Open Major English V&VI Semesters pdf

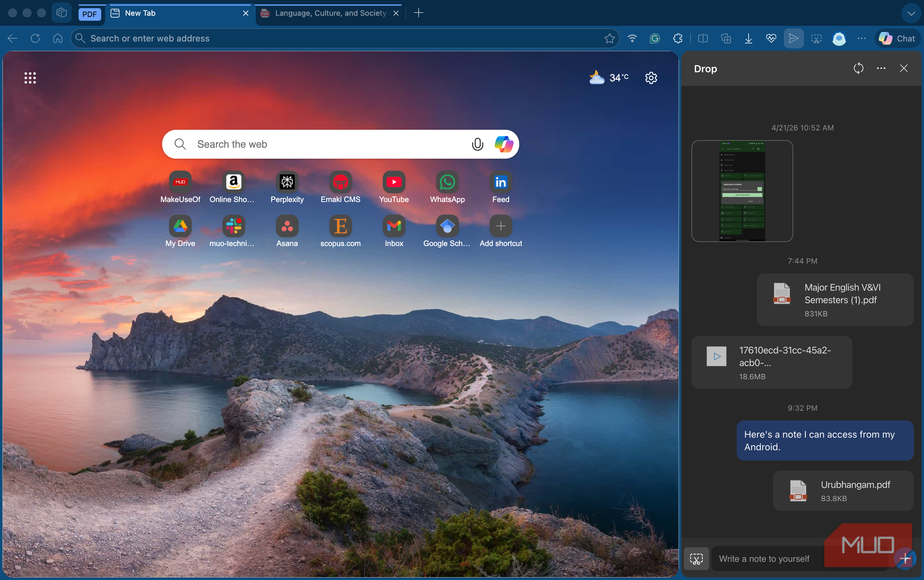point(835,300)
